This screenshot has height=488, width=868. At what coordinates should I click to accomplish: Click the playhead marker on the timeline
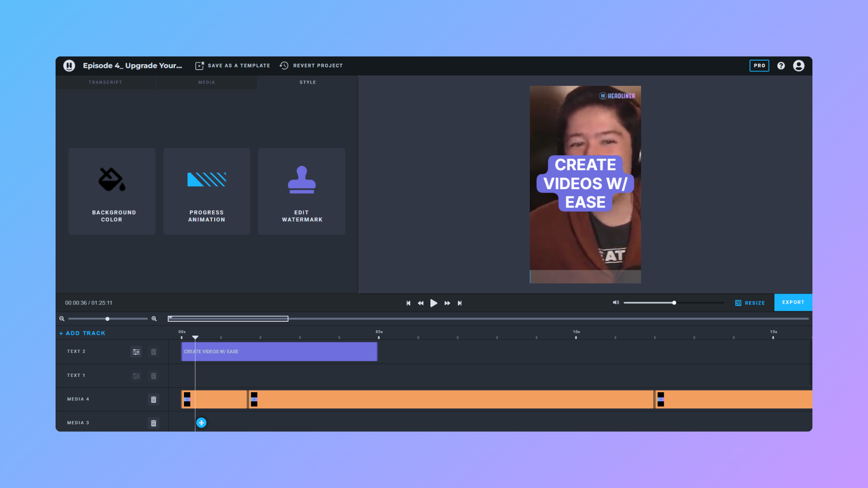195,338
